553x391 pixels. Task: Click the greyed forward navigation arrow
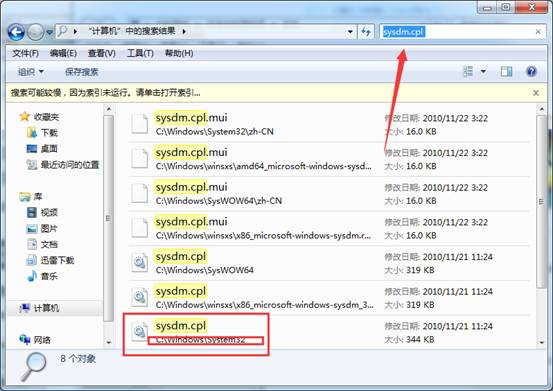[35, 32]
